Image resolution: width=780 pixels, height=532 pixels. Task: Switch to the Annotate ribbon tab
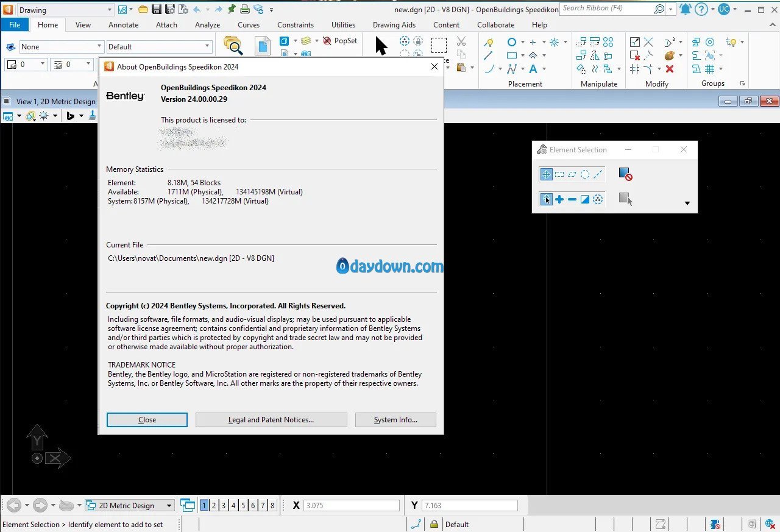click(124, 25)
